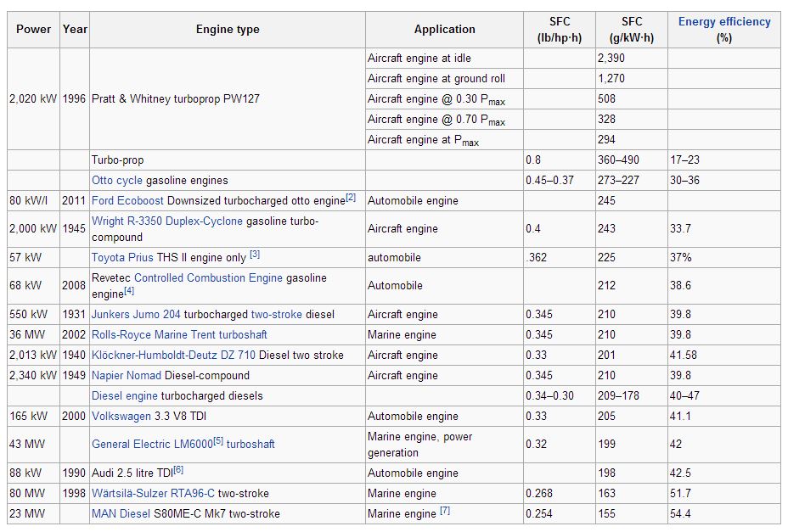
Task: Open the Energy efficiency header link
Action: click(724, 21)
